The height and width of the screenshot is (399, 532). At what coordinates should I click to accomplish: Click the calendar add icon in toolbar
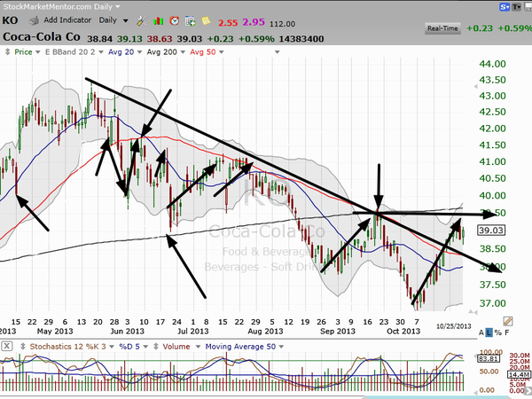click(190, 21)
